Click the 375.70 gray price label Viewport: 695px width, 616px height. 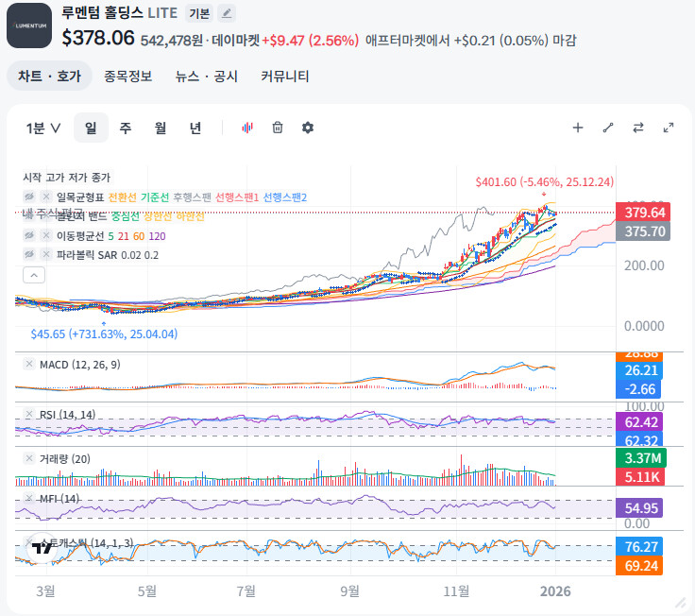tap(643, 231)
